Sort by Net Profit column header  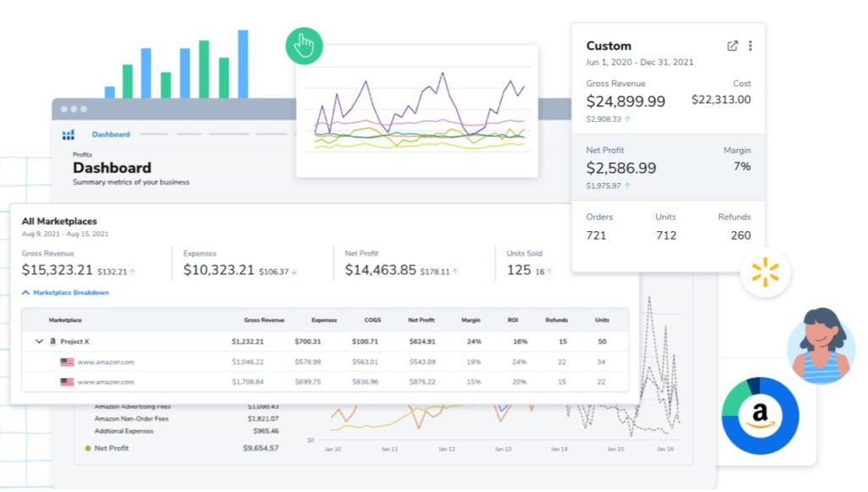coord(421,320)
